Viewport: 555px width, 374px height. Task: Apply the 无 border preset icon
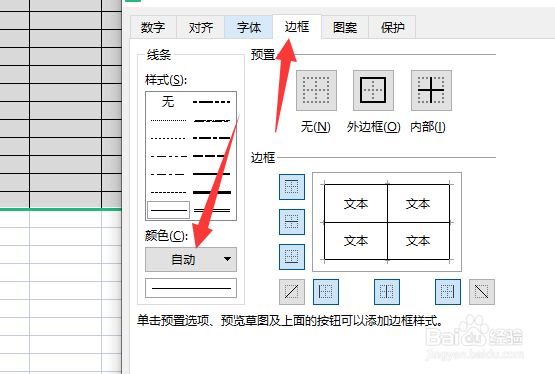(316, 90)
